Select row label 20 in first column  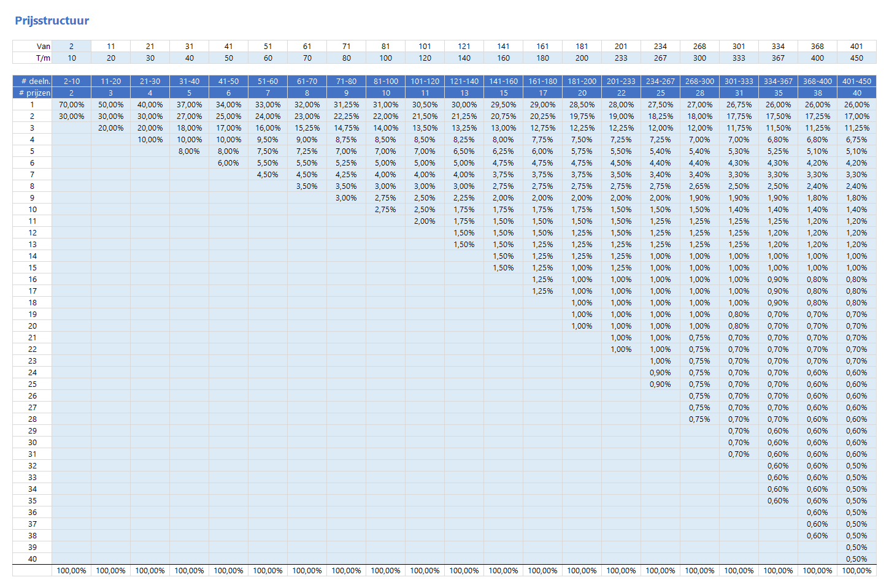coord(32,326)
